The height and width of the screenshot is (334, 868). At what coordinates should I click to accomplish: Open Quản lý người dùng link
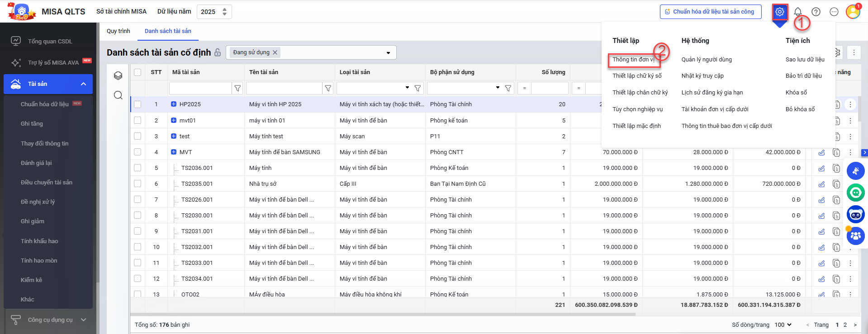coord(706,60)
